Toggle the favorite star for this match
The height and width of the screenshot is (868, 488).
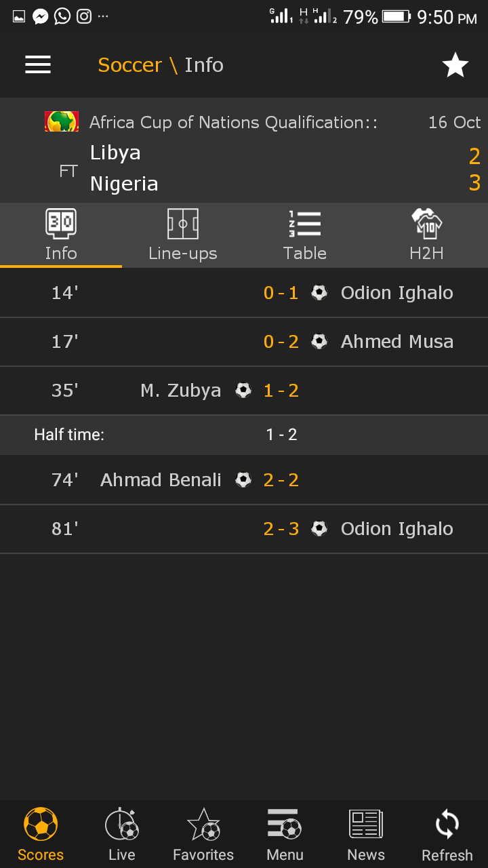tap(455, 65)
